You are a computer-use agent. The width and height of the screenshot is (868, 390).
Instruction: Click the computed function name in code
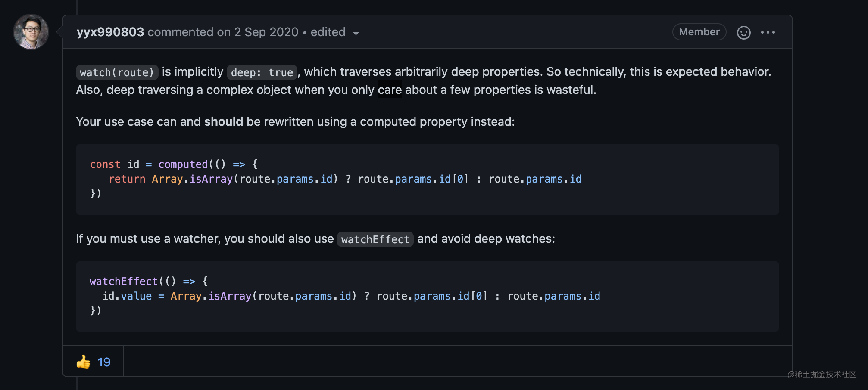pyautogui.click(x=183, y=164)
